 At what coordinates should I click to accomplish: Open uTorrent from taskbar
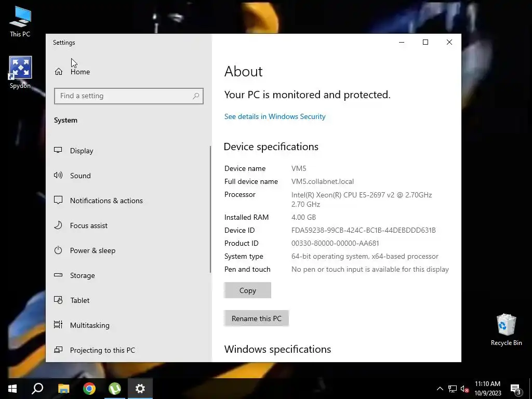[115, 389]
